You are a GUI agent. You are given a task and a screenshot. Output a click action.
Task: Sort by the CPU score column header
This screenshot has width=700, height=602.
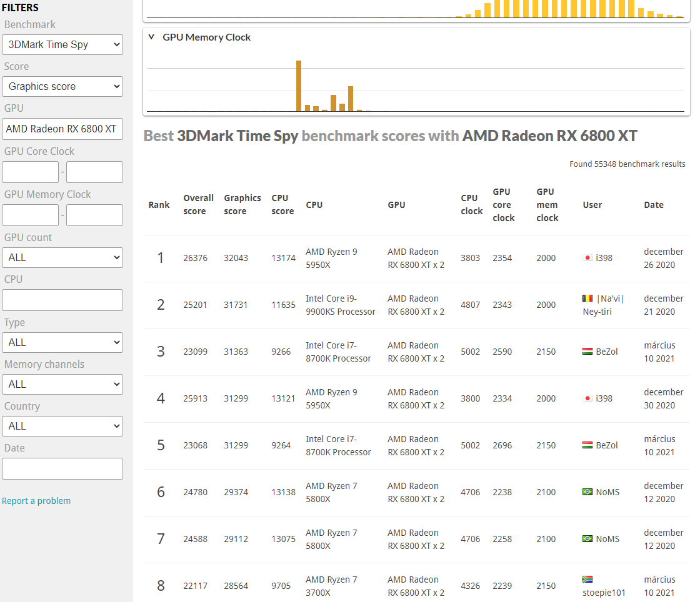tap(282, 205)
